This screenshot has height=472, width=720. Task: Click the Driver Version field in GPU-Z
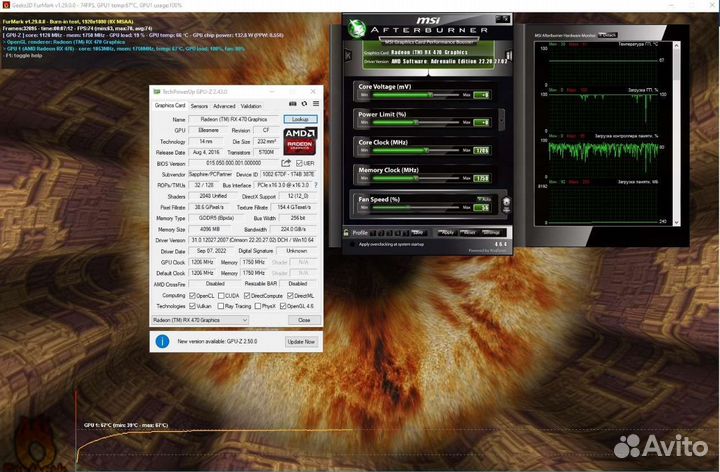click(x=253, y=240)
